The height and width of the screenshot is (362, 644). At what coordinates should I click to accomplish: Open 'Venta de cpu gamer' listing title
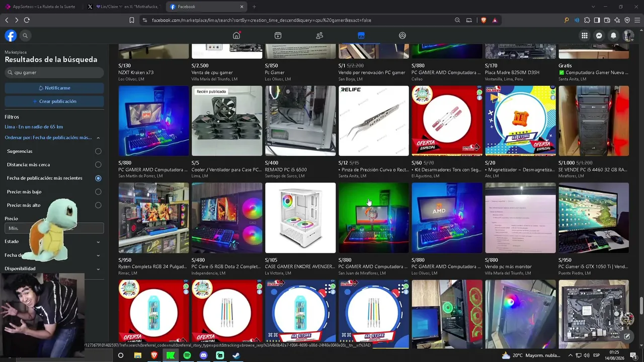pos(212,72)
